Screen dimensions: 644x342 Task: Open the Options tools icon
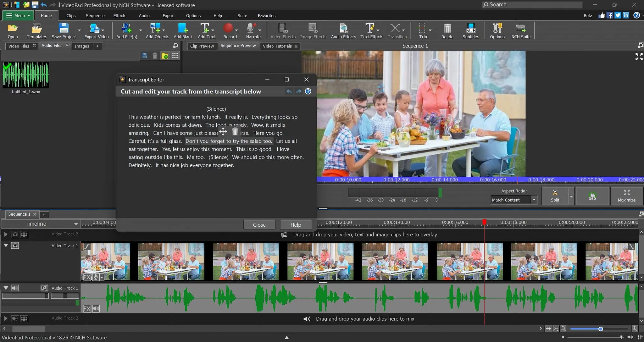[497, 31]
